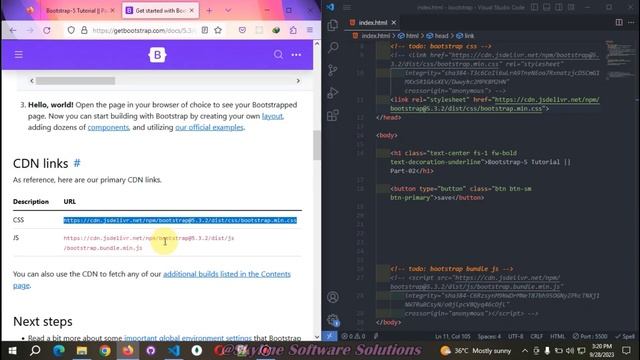Open a new Firefox tab
The width and height of the screenshot is (640, 360).
coord(209,11)
